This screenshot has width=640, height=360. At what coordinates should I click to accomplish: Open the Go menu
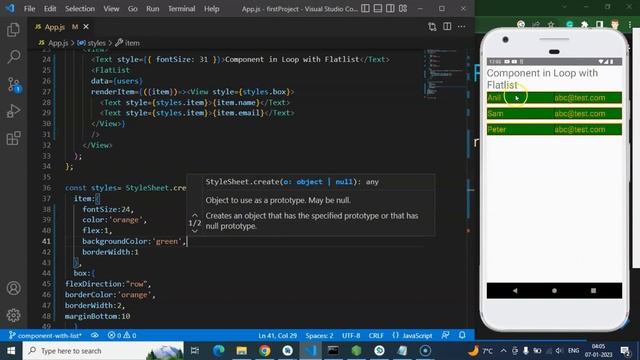[x=133, y=9]
